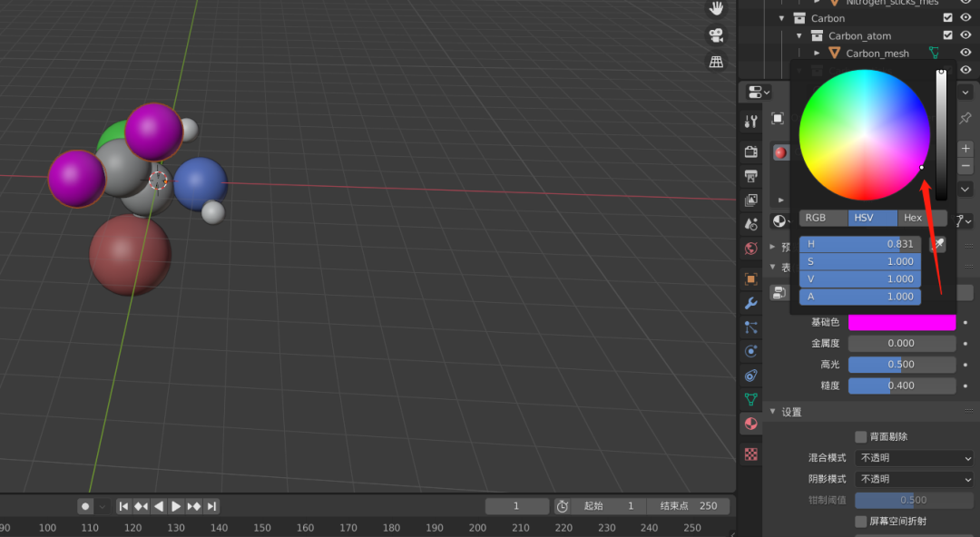Open the Material properties tab
980x537 pixels.
click(751, 424)
